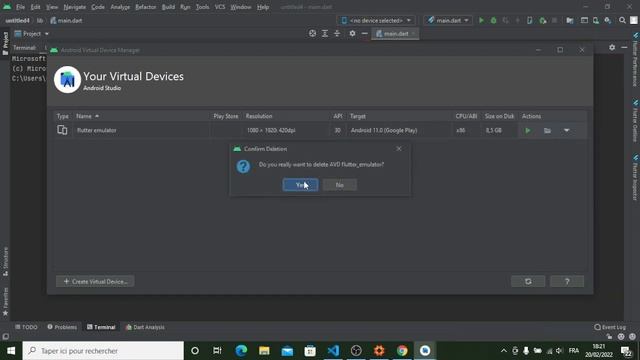Click Create Virtual Device button
The image size is (640, 360).
point(95,281)
